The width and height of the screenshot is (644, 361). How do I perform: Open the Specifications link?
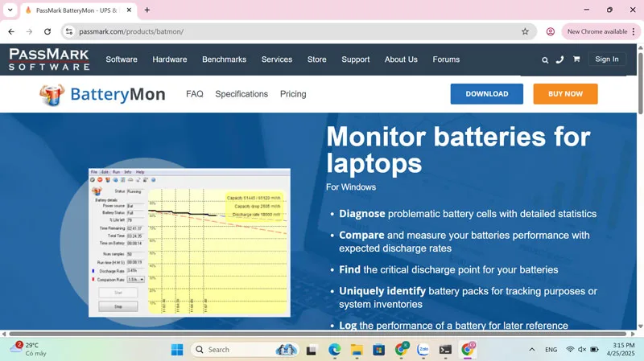[242, 94]
